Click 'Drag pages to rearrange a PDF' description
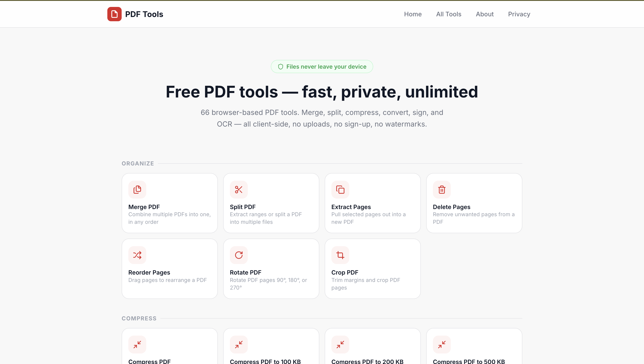644x364 pixels. point(167,280)
